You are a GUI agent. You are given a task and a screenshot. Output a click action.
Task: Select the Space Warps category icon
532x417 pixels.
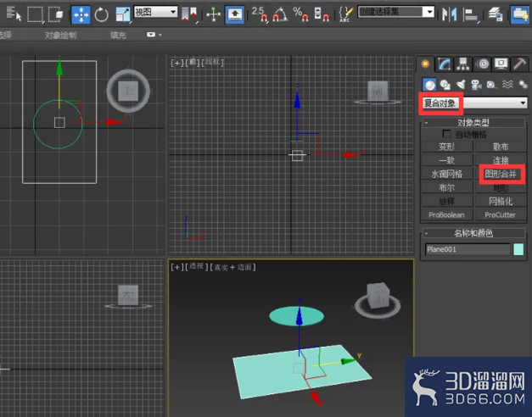[507, 85]
